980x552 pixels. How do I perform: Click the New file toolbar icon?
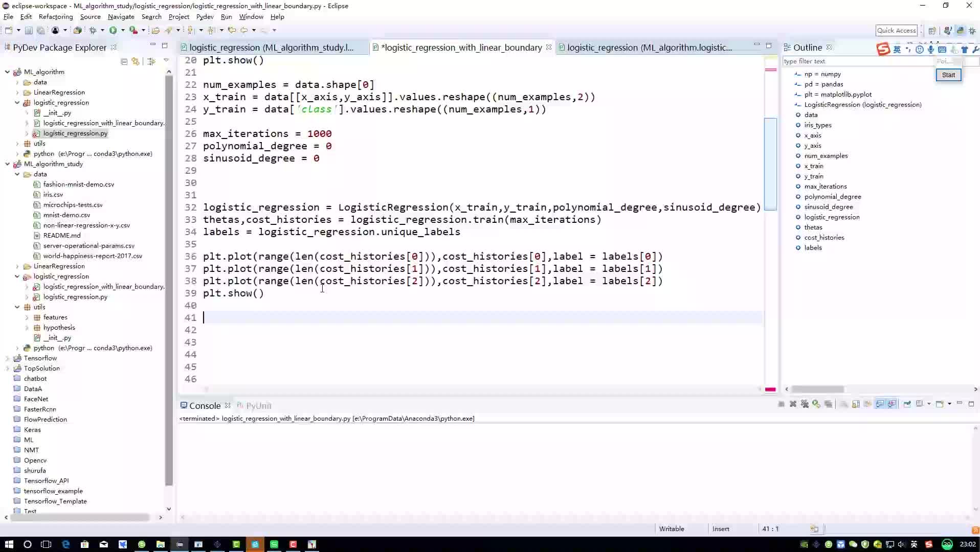point(9,30)
